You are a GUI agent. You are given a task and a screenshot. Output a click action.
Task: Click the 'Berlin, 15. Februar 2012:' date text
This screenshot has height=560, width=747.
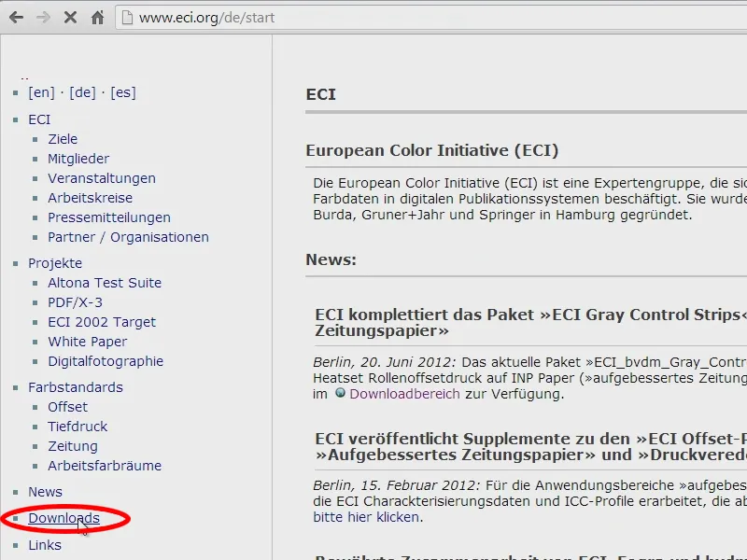[x=396, y=485]
